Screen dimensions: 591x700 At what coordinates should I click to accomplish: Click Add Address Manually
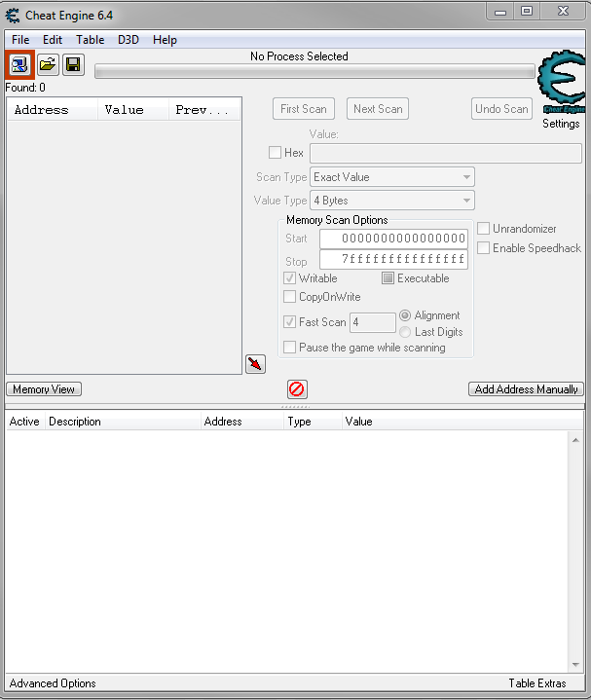526,389
